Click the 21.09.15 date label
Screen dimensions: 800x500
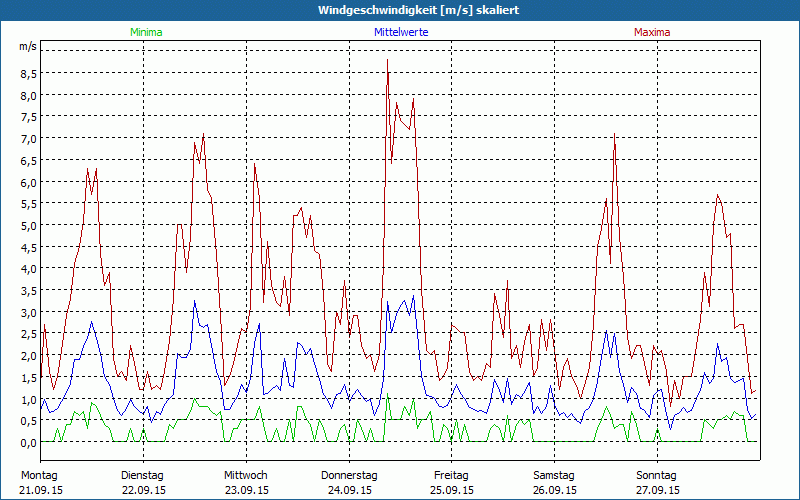(x=39, y=490)
